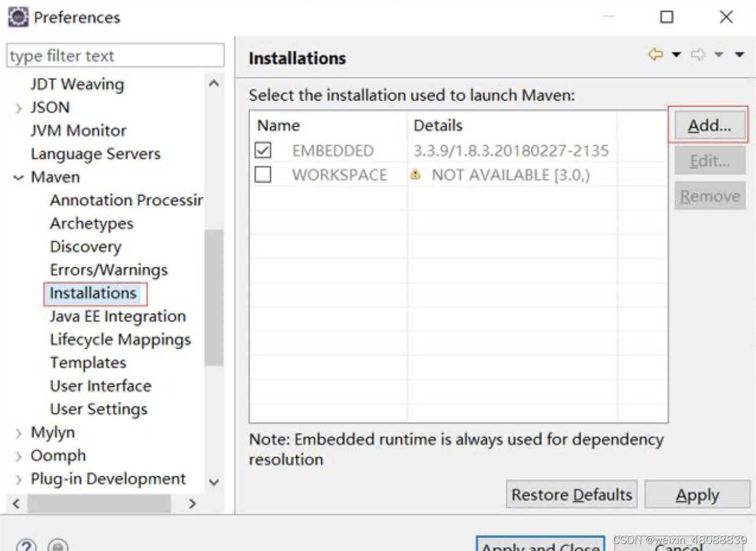756x551 pixels.
Task: Expand the JSON tree node
Action: click(19, 108)
